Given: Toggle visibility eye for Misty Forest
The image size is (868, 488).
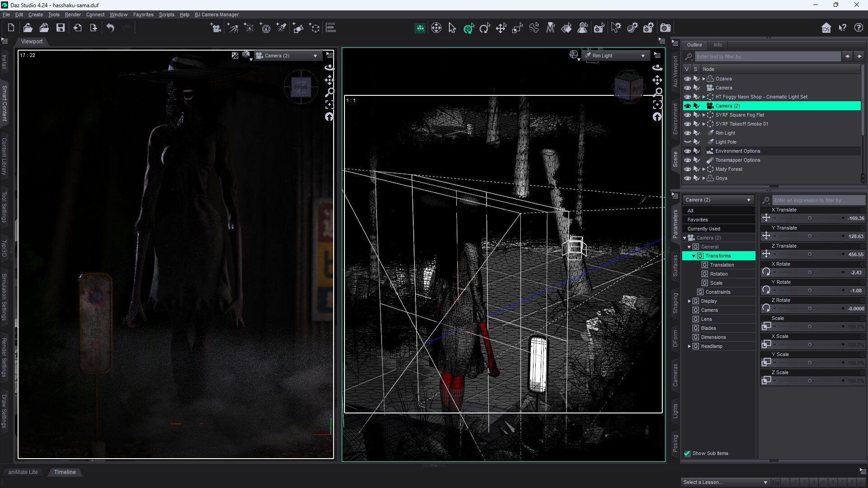Looking at the screenshot, I should click(x=687, y=169).
